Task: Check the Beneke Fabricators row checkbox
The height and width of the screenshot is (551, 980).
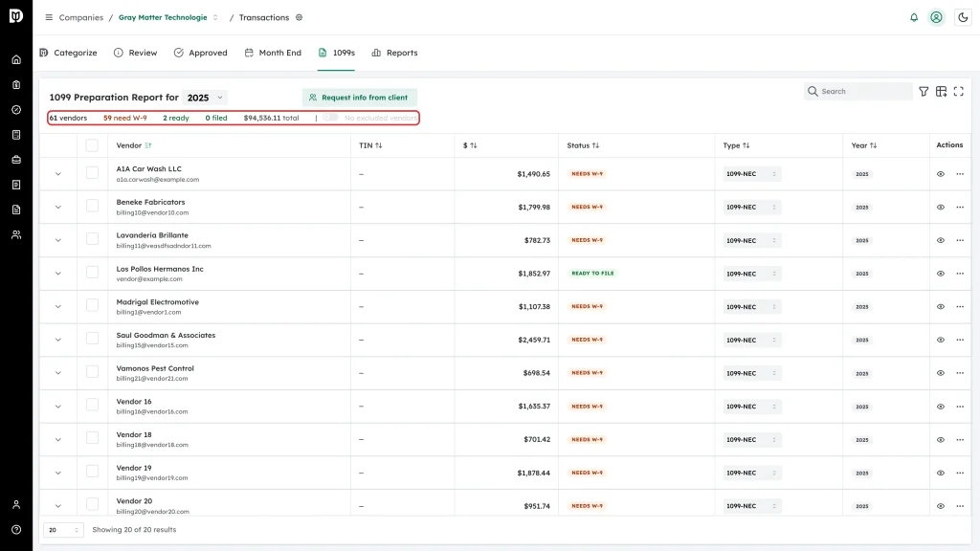Action: 92,206
